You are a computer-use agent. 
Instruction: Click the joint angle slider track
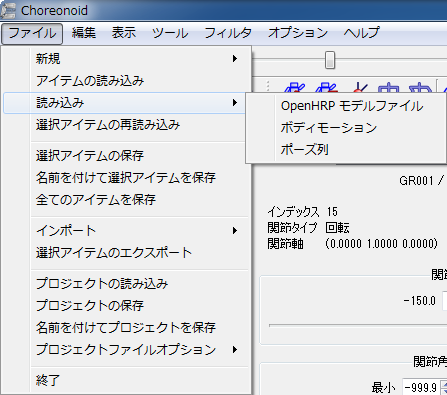coord(358,325)
